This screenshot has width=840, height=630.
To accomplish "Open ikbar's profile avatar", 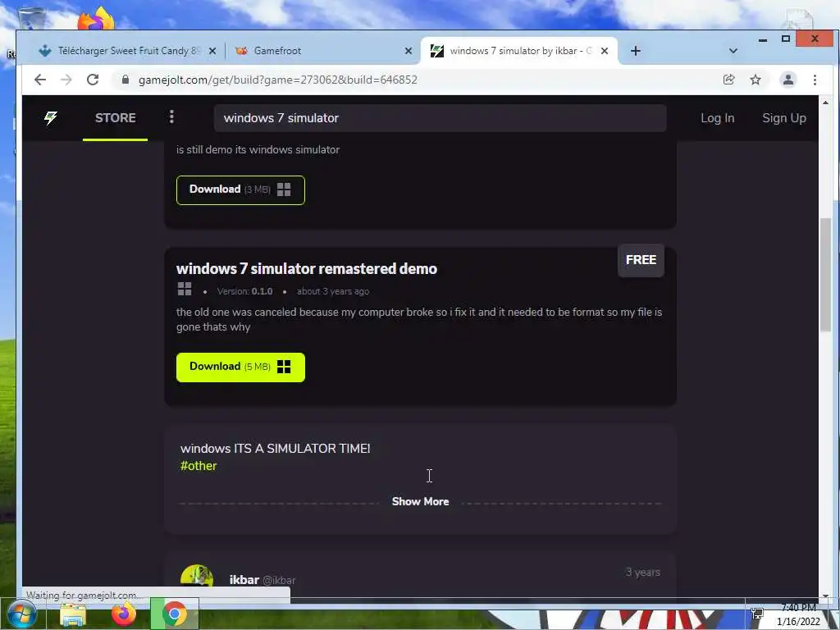I will pos(197,578).
